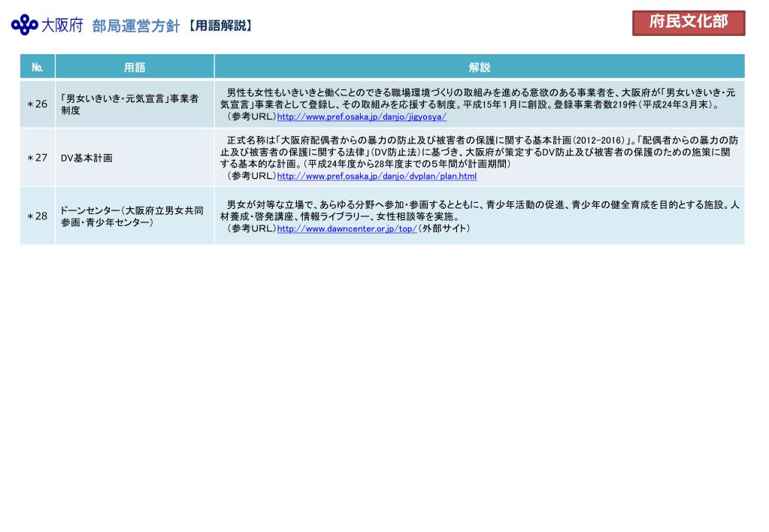Click the 大阪府 title text
Image resolution: width=769 pixels, height=532 pixels.
62,26
